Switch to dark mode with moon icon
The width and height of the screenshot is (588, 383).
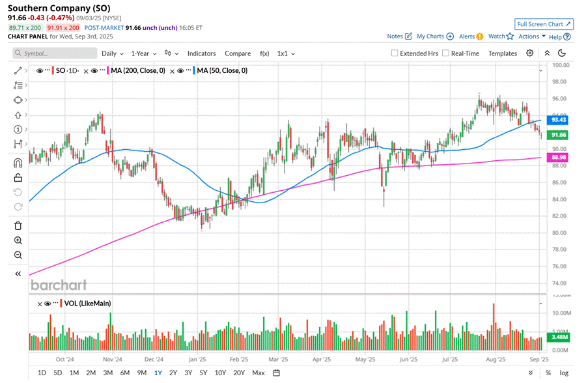[562, 53]
